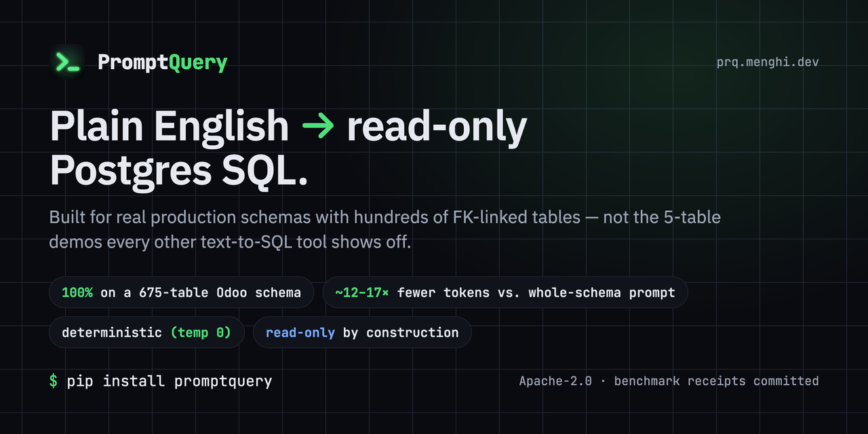Select the '100% on a 675-table Odoo schema' badge
868x434 pixels.
(x=181, y=293)
